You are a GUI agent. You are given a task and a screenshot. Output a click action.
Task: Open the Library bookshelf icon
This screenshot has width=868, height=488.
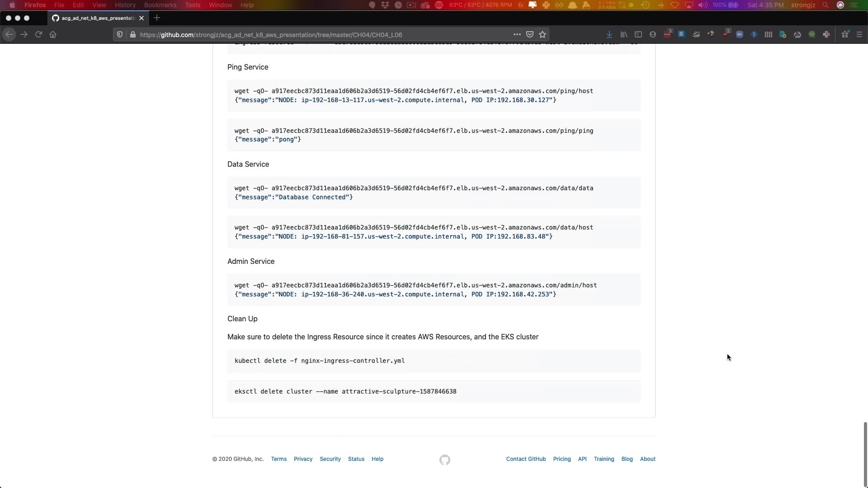pyautogui.click(x=624, y=34)
